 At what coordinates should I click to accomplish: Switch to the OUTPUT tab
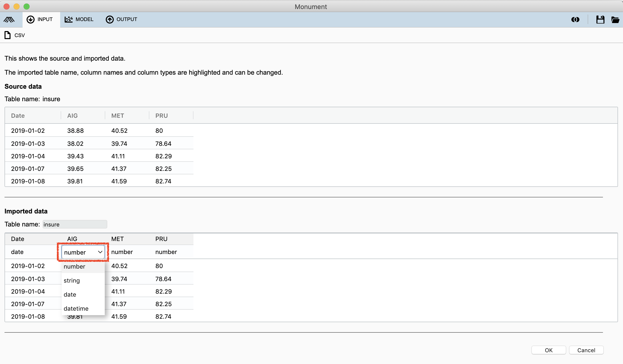coord(122,20)
